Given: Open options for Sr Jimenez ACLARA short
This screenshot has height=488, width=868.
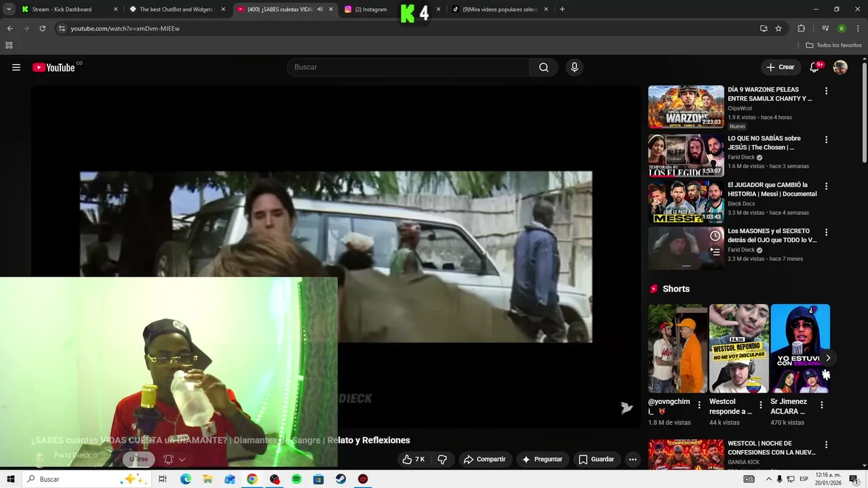Looking at the screenshot, I should 821,405.
